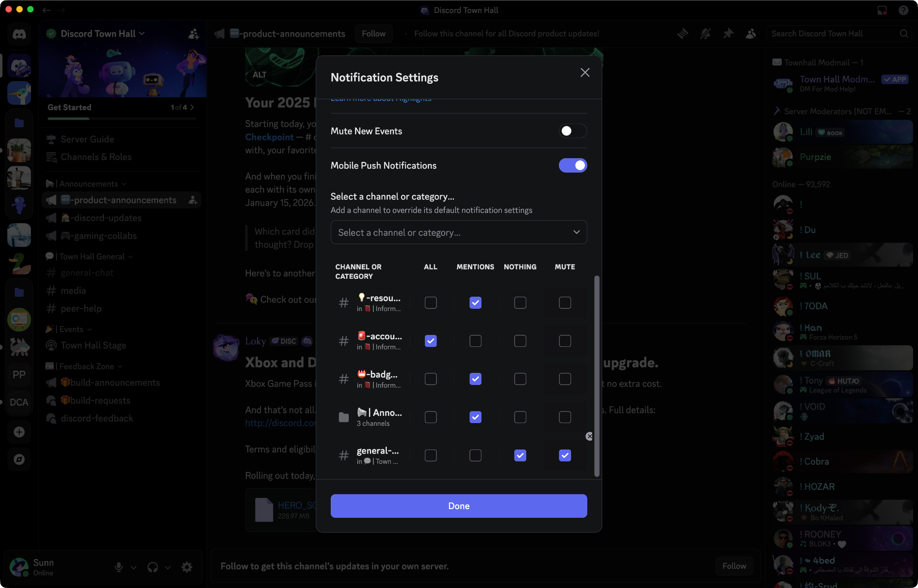Open Discord Town Hall server menu
This screenshot has height=588, width=918.
pyautogui.click(x=103, y=34)
